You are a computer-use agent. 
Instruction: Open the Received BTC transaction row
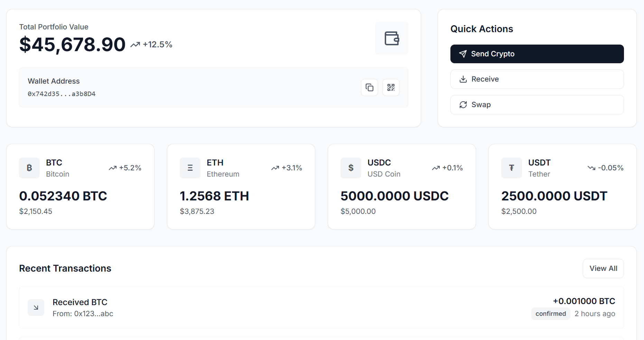pos(321,308)
